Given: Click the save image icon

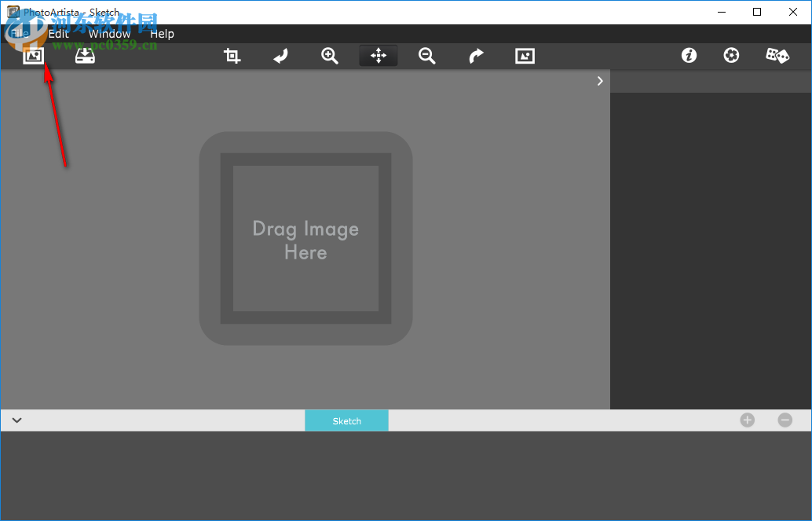Looking at the screenshot, I should pyautogui.click(x=85, y=56).
